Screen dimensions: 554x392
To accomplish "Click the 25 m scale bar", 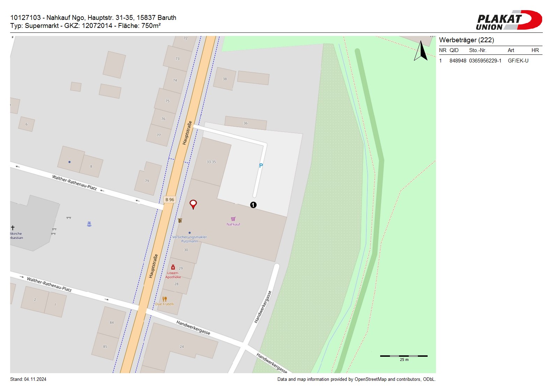I will (404, 356).
